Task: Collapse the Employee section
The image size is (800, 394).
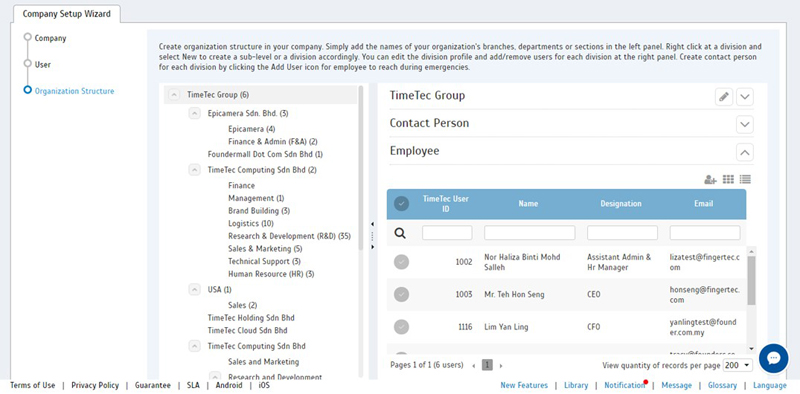Action: 745,152
